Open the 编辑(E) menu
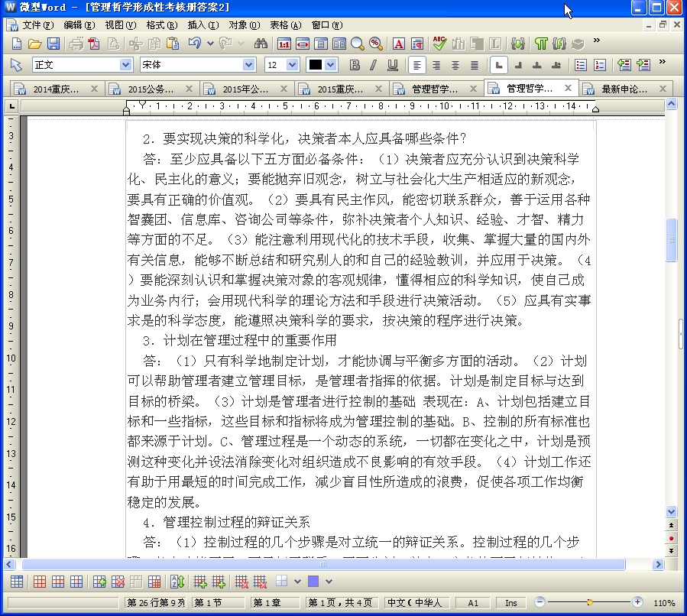The height and width of the screenshot is (616, 687). pyautogui.click(x=79, y=25)
